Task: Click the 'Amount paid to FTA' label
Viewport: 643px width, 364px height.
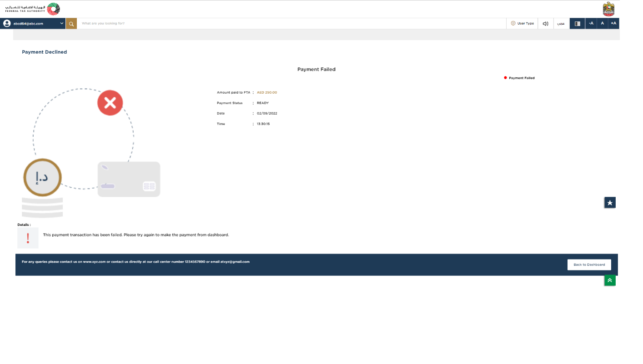Action: pyautogui.click(x=234, y=93)
